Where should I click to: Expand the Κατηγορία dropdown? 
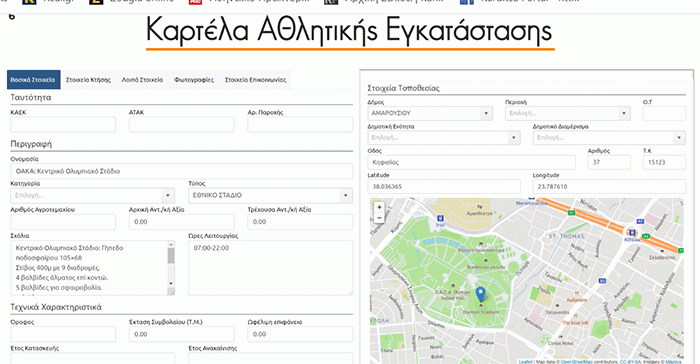click(92, 195)
